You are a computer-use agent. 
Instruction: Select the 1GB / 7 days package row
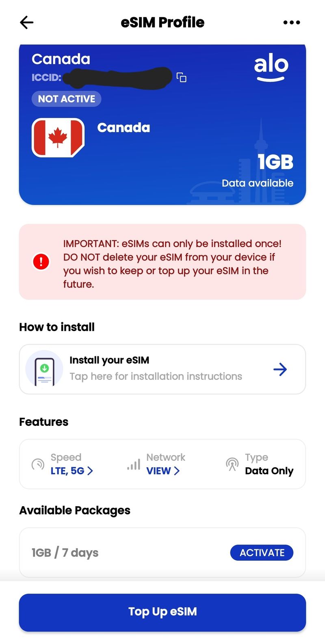coord(162,553)
